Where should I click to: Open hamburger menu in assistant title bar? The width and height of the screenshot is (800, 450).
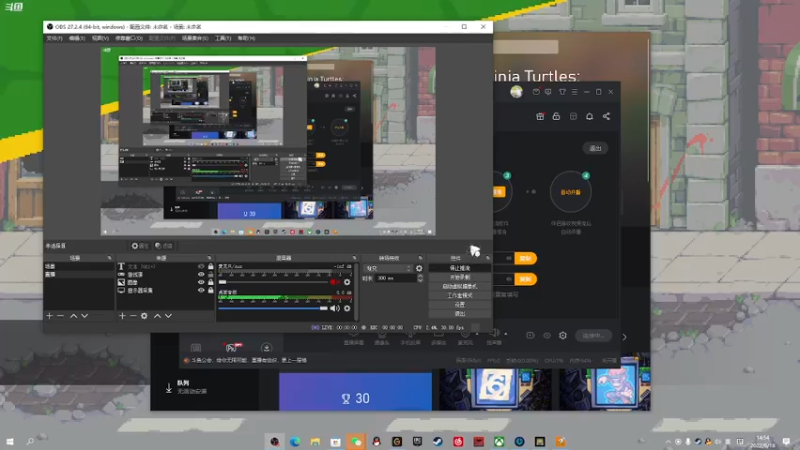point(574,92)
